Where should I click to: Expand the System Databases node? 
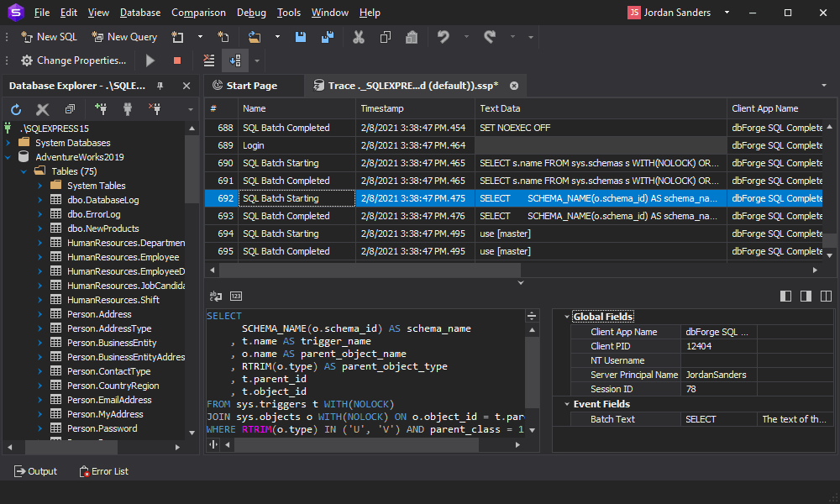click(8, 143)
